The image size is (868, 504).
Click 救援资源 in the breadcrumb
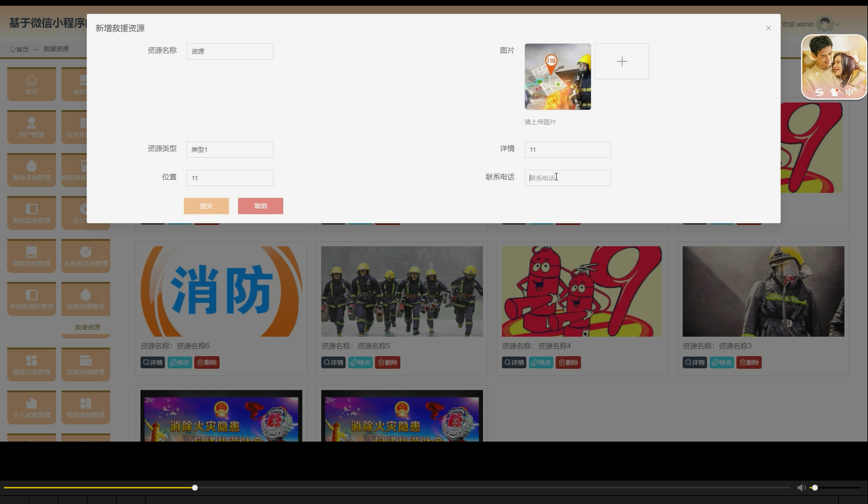pyautogui.click(x=56, y=49)
